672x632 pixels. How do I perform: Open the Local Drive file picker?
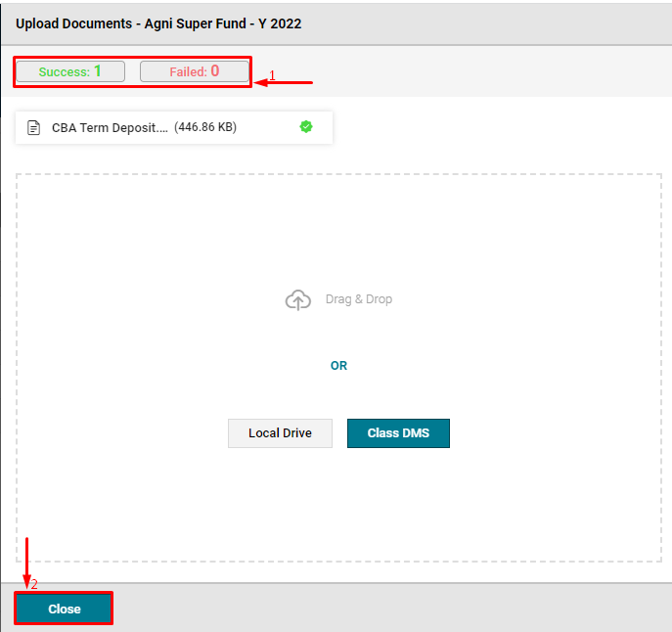click(280, 433)
